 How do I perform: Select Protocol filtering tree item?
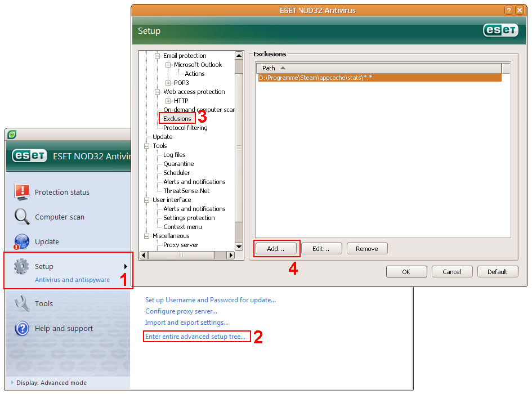185,128
